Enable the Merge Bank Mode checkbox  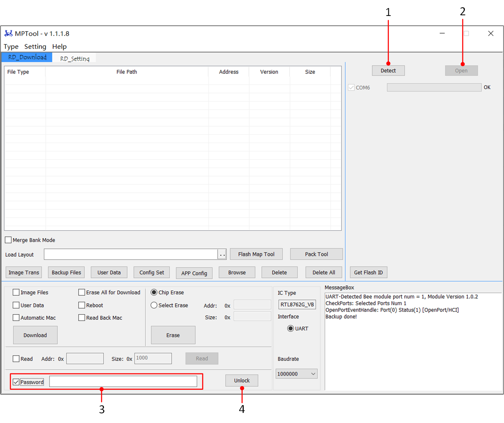[8, 240]
